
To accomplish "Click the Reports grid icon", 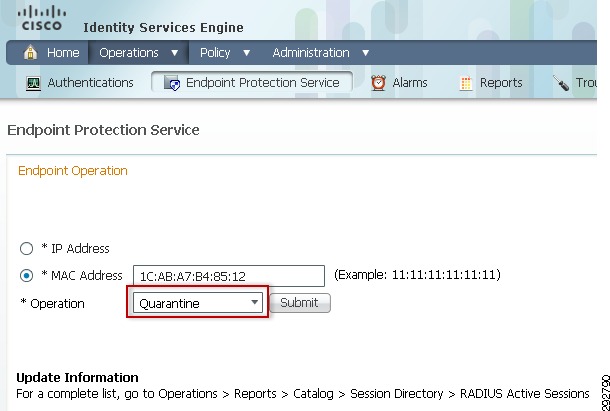I will (x=466, y=83).
